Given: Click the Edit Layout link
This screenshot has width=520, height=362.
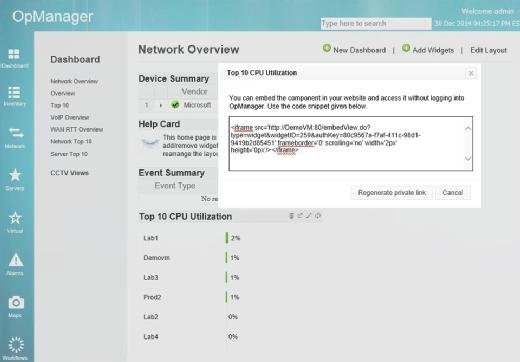Looking at the screenshot, I should coord(488,50).
